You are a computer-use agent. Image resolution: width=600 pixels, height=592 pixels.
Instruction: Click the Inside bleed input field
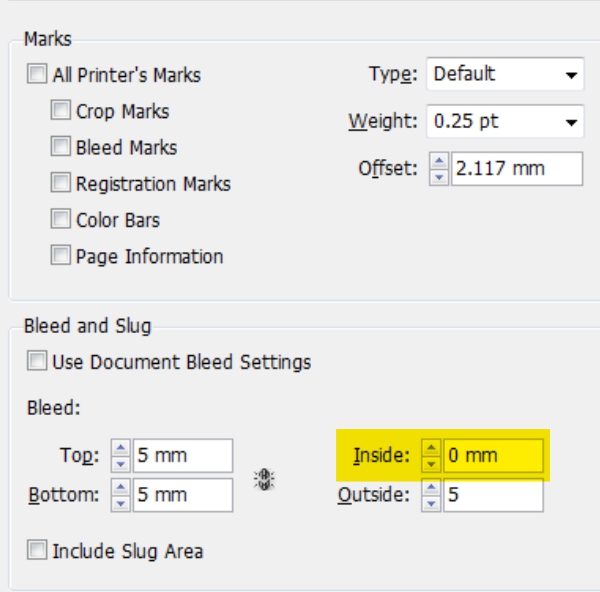494,456
